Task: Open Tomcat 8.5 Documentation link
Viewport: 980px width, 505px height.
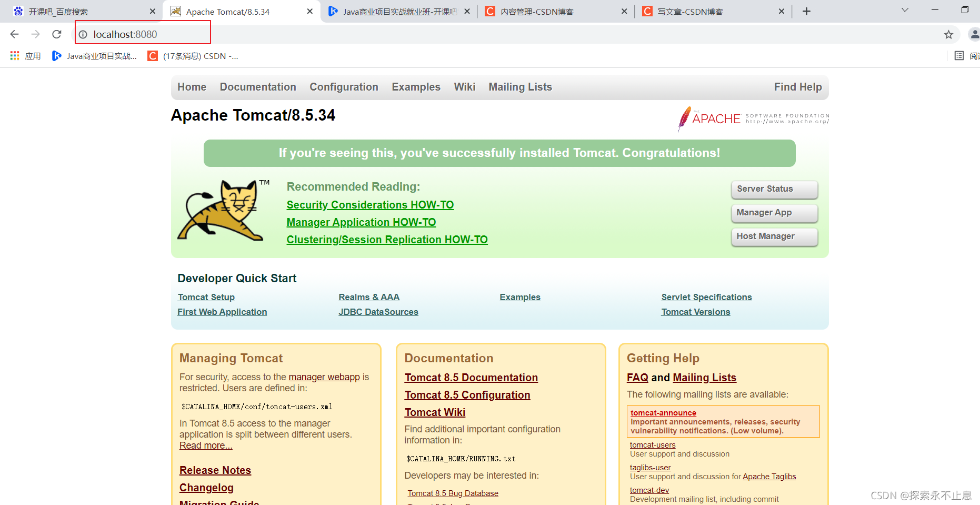Action: click(x=471, y=378)
